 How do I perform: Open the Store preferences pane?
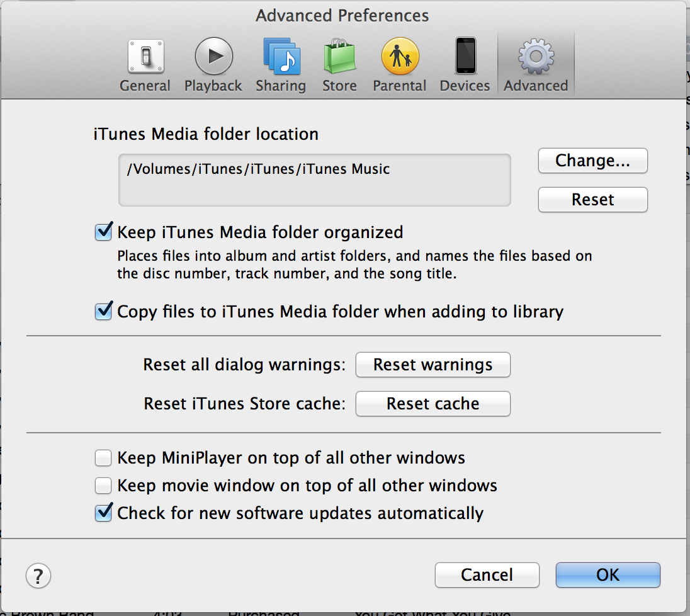339,65
